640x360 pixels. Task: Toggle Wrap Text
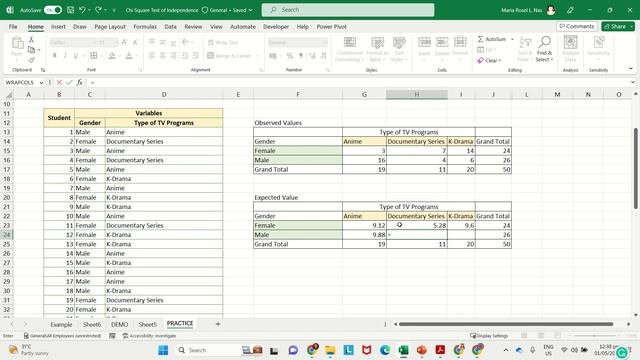[x=223, y=42]
